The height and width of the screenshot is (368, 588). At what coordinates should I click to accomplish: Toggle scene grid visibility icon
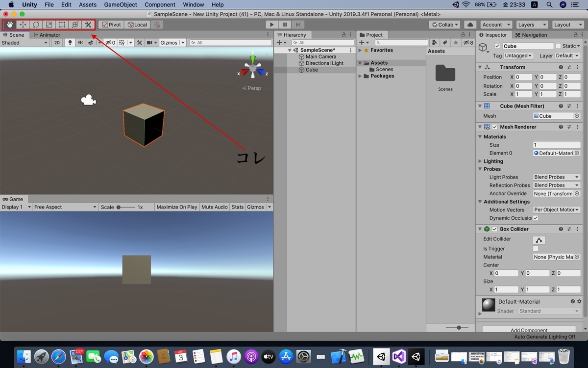pyautogui.click(x=122, y=43)
